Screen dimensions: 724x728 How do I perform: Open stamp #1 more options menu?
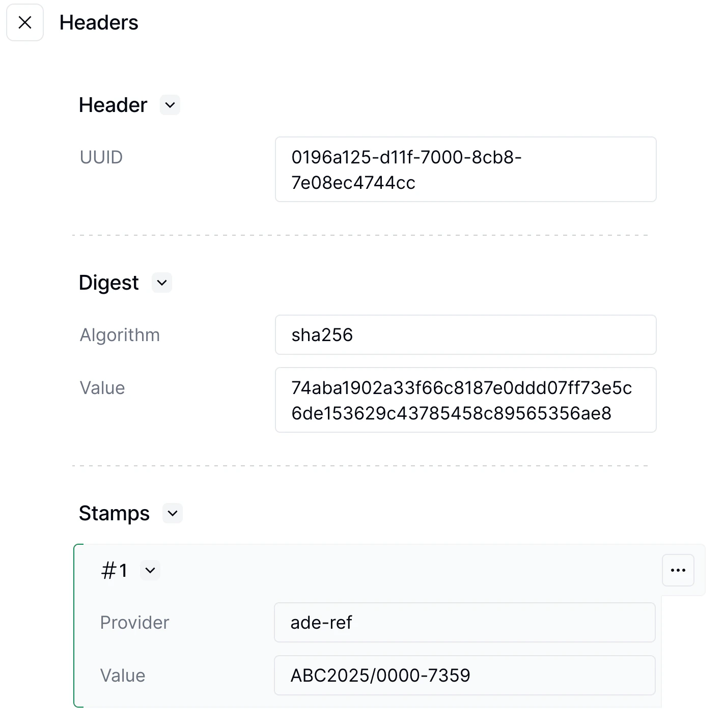click(x=678, y=570)
